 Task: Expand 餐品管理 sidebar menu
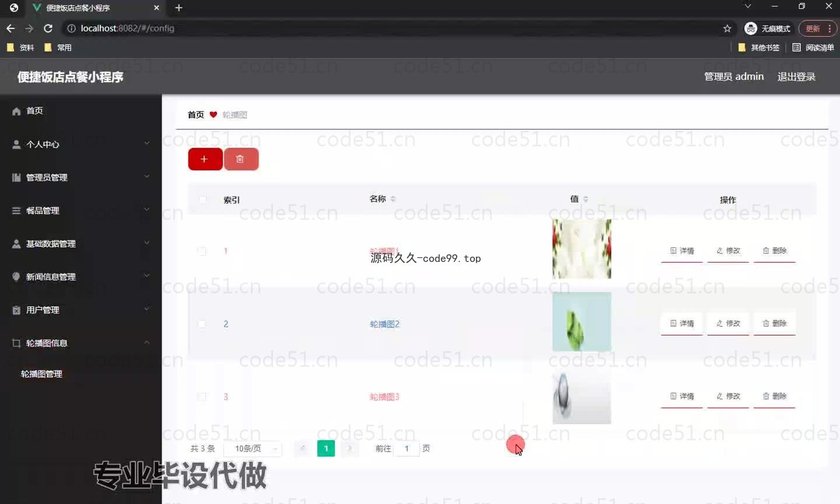tap(80, 211)
